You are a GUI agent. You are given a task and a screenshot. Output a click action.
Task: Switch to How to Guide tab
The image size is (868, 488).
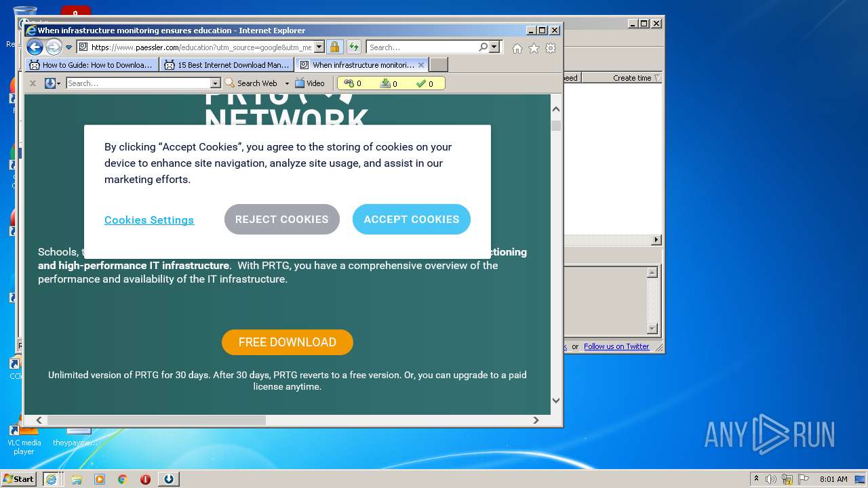pyautogui.click(x=92, y=65)
